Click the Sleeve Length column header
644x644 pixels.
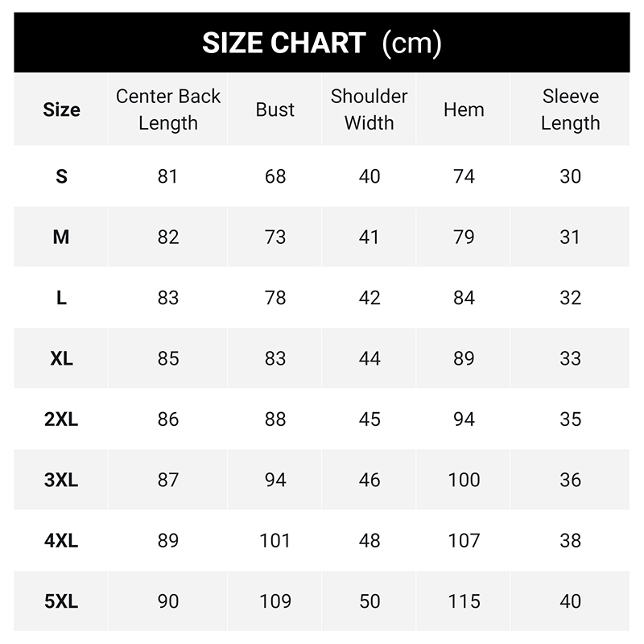(570, 109)
